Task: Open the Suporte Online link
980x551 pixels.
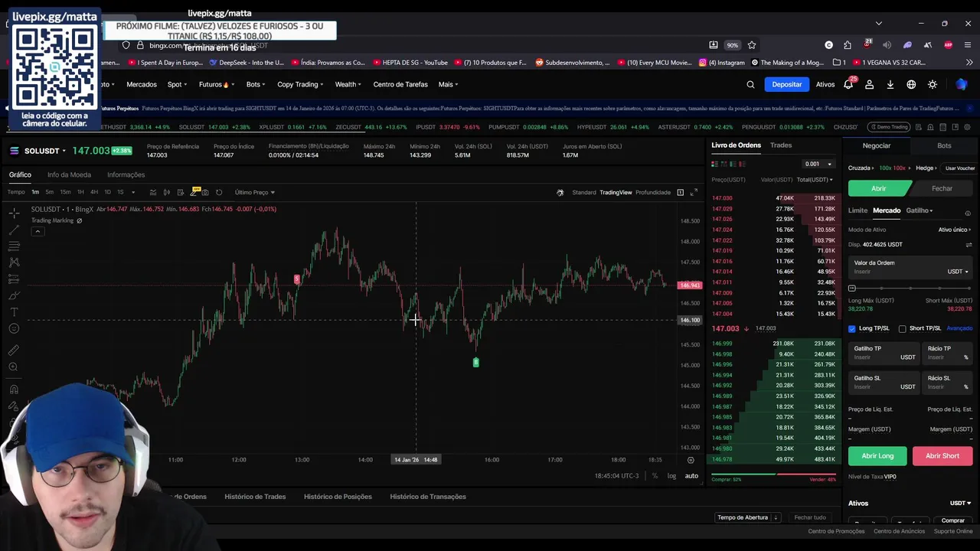Action: [953, 531]
